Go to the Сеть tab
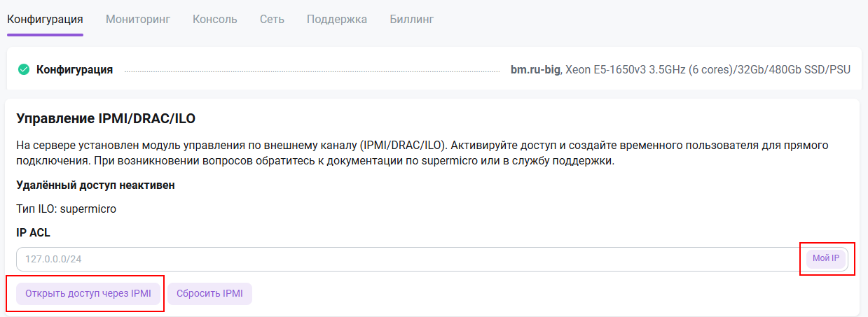The image size is (868, 317). pos(272,19)
